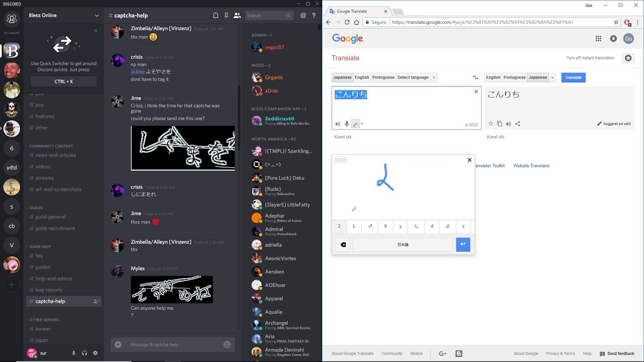This screenshot has width=644, height=362.
Task: Open Google notifications bell
Action: (613, 39)
